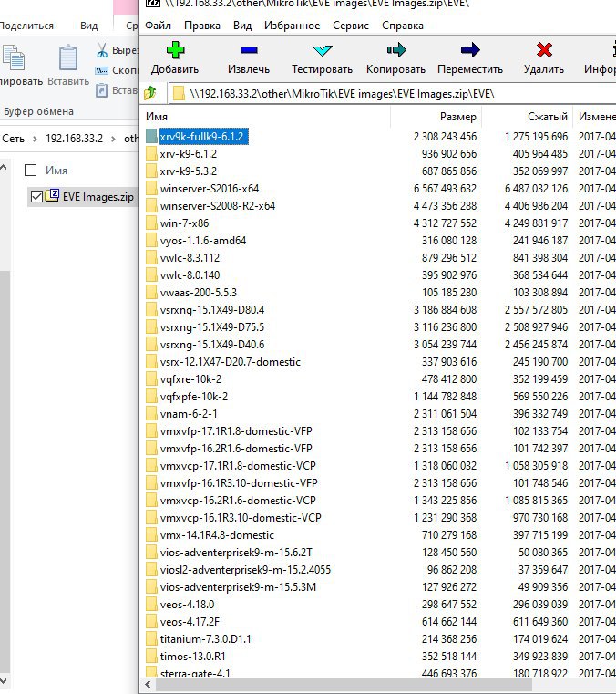Click the Добавить (Add) toolbar icon
This screenshot has width=616, height=694.
(x=175, y=50)
